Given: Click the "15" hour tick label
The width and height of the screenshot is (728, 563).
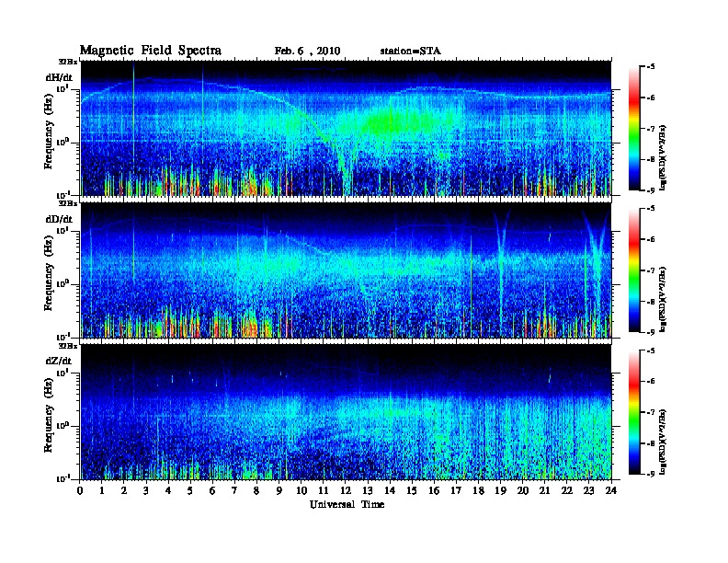Looking at the screenshot, I should pos(412,490).
